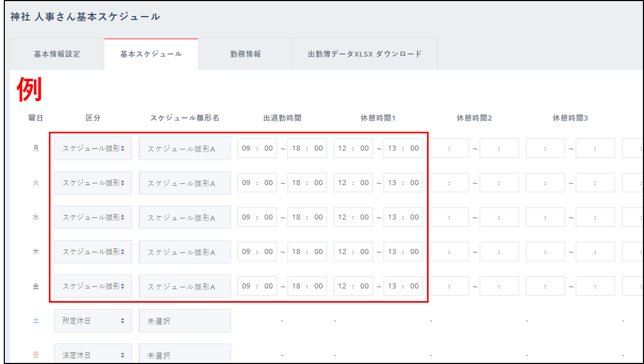Click Monday's スケジュール雛形A name field
The width and height of the screenshot is (644, 364).
[185, 148]
